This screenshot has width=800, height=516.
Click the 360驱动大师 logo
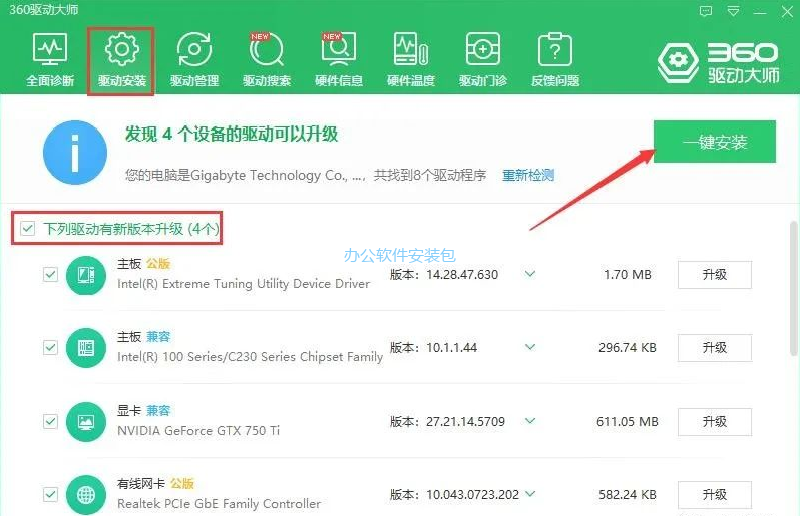[718, 63]
